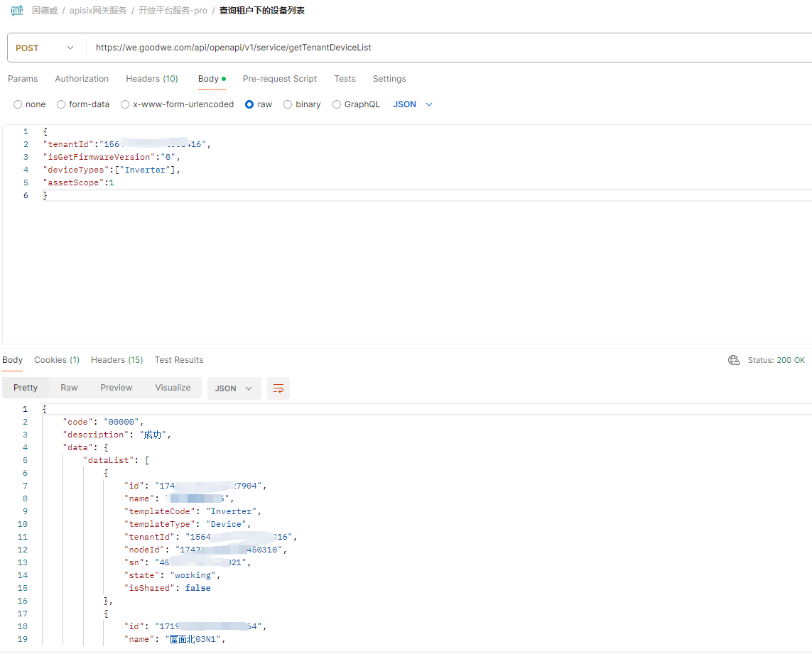Select the GraphQL body radio button
Image resolution: width=812 pixels, height=654 pixels.
[x=337, y=104]
